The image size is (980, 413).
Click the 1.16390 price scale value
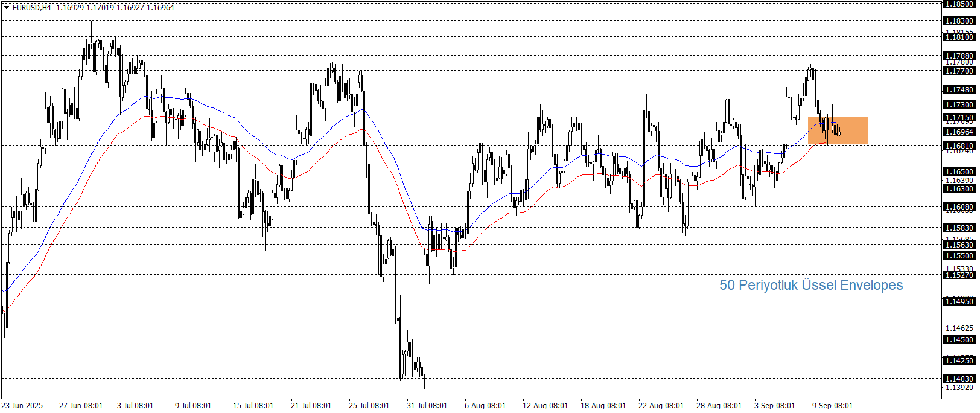click(959, 180)
